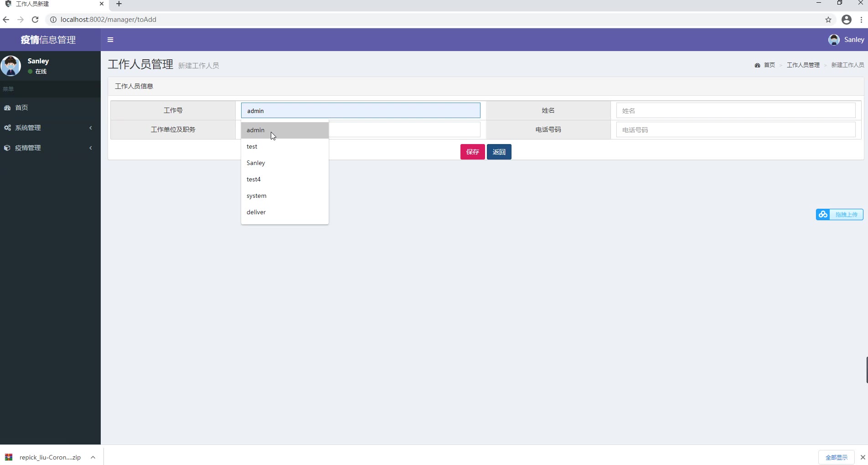Click the 保存 save button
The image size is (868, 465).
[x=472, y=152]
